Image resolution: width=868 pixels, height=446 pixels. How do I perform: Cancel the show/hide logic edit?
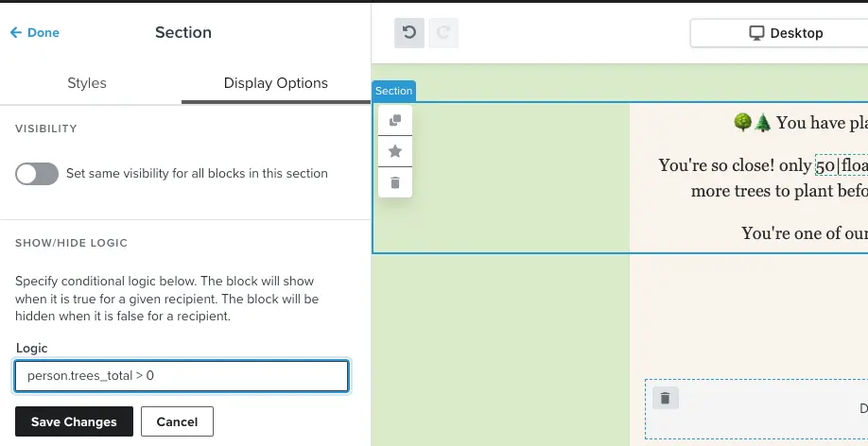[x=177, y=421]
